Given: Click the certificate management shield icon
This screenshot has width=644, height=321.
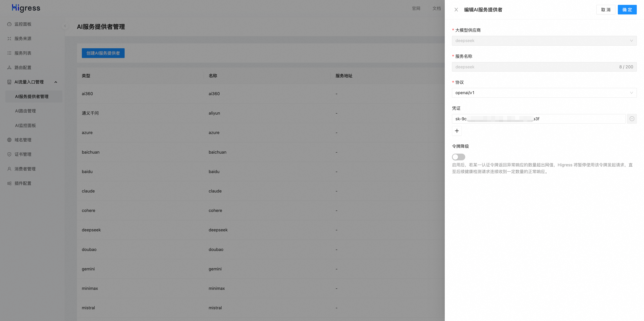Looking at the screenshot, I should click(9, 154).
